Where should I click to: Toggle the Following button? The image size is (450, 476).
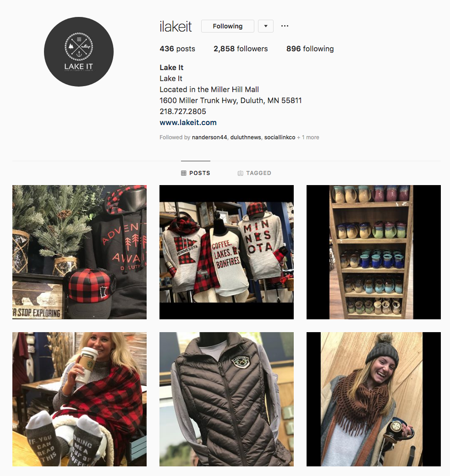pos(227,26)
